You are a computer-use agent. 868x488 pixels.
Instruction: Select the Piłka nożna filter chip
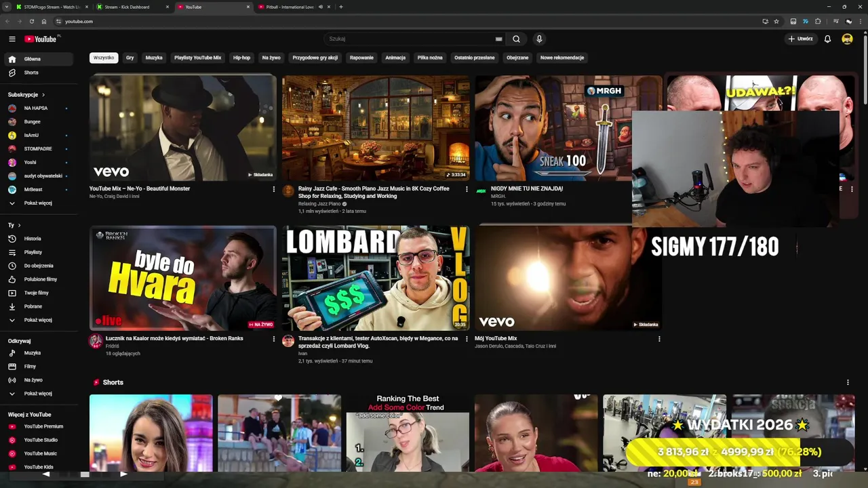pos(430,58)
